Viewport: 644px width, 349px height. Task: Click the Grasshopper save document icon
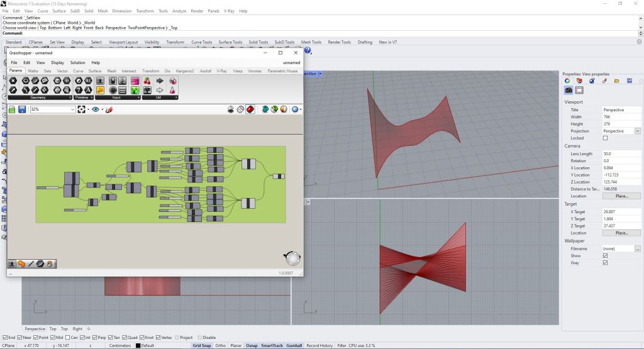coord(22,109)
